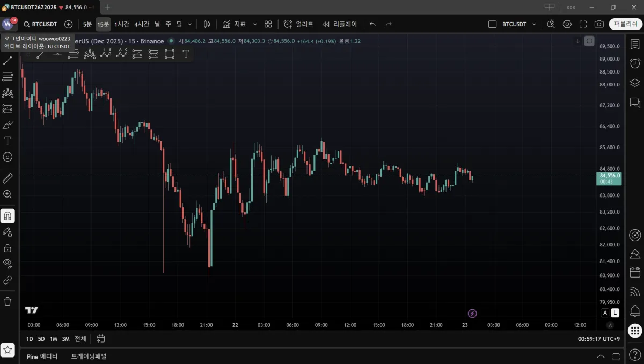This screenshot has width=644, height=364.
Task: Toggle hide all drawings eye icon
Action: pos(8,264)
